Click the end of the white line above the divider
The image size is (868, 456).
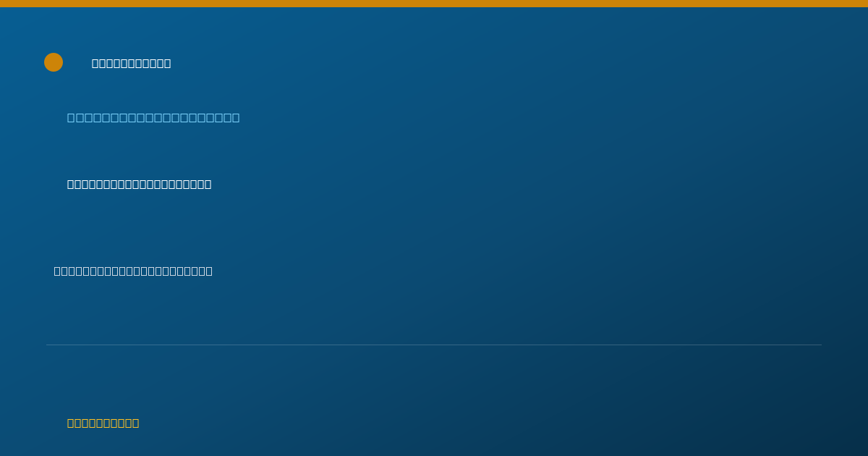(x=208, y=271)
